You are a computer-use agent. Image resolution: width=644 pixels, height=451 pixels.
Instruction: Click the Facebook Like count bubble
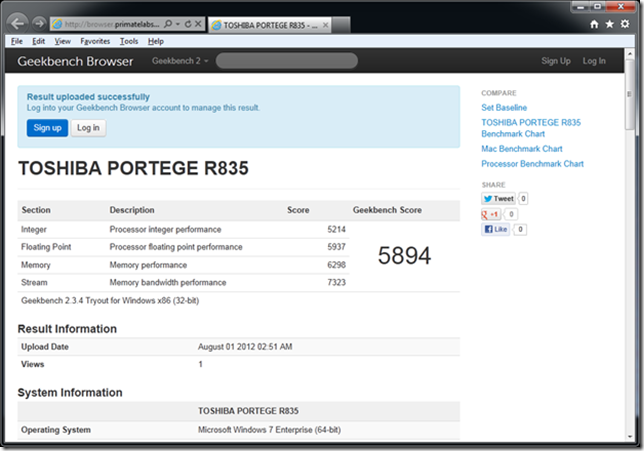coord(520,229)
